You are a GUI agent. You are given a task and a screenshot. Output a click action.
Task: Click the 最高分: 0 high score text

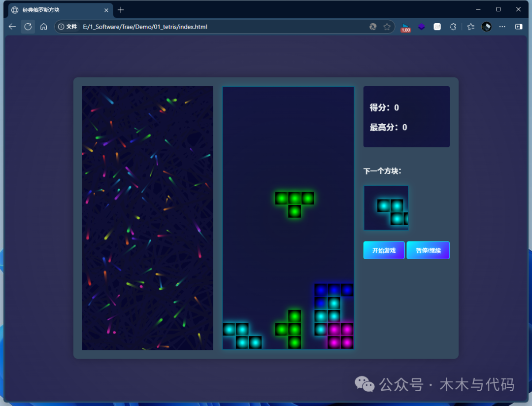pos(388,127)
